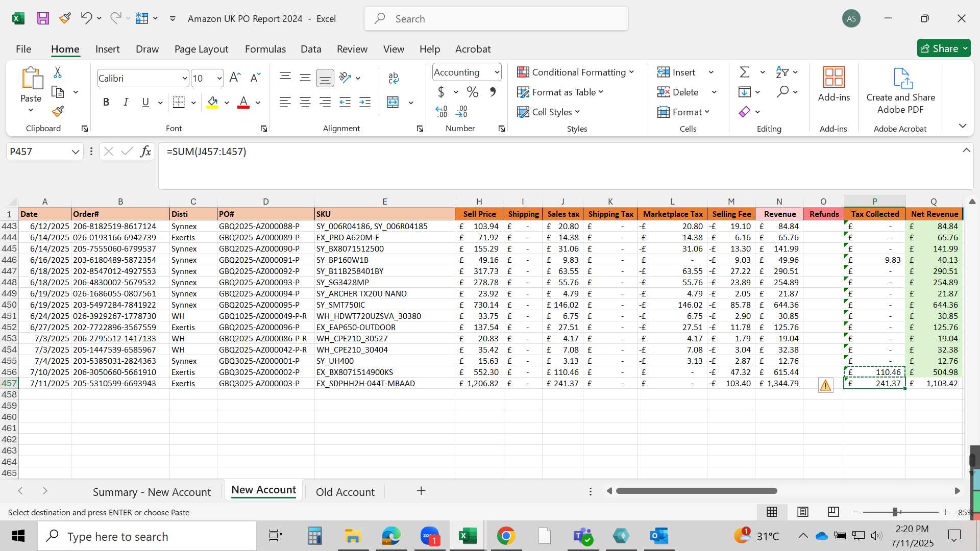
Task: Click the Save icon in title bar
Action: click(x=42, y=19)
